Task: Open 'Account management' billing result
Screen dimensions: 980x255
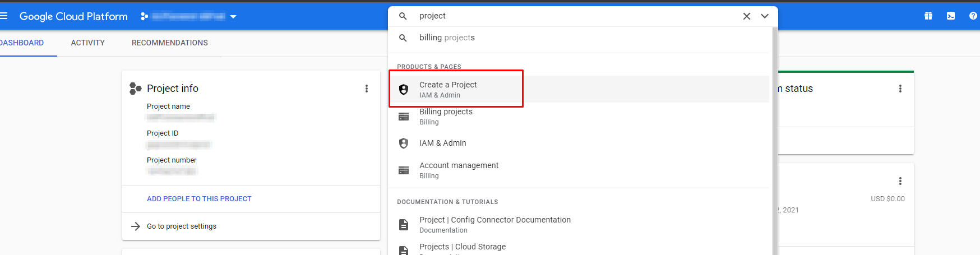Action: coord(580,170)
